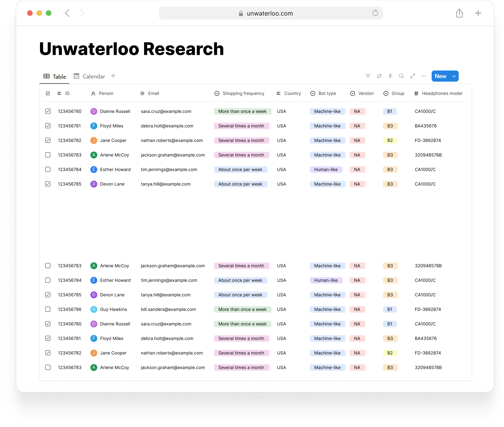Open the automations lightning icon
504x427 pixels.
click(x=390, y=76)
